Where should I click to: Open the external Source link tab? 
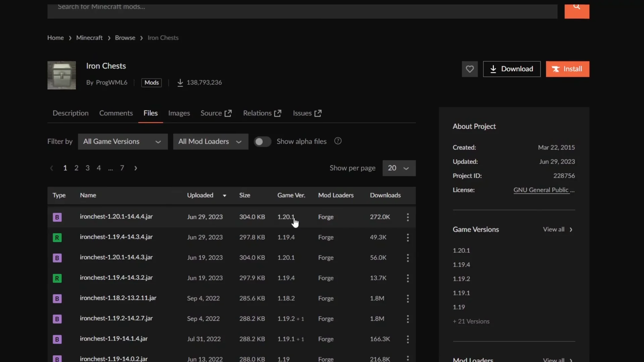[216, 113]
